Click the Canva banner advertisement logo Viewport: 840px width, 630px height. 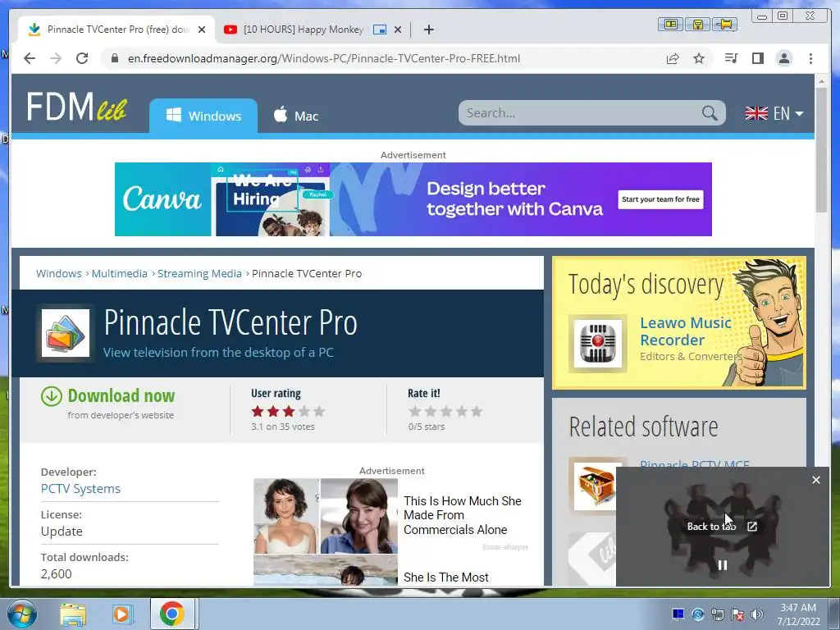[x=162, y=199]
